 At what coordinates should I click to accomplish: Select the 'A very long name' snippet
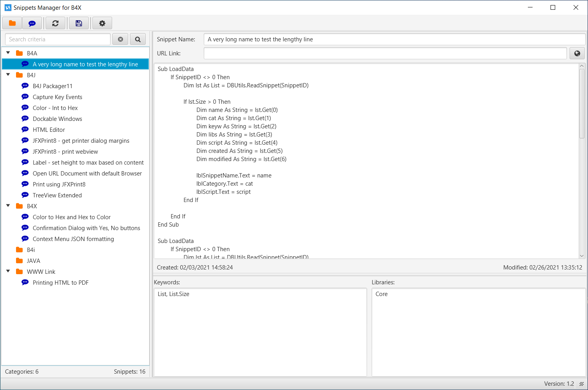[x=75, y=64]
